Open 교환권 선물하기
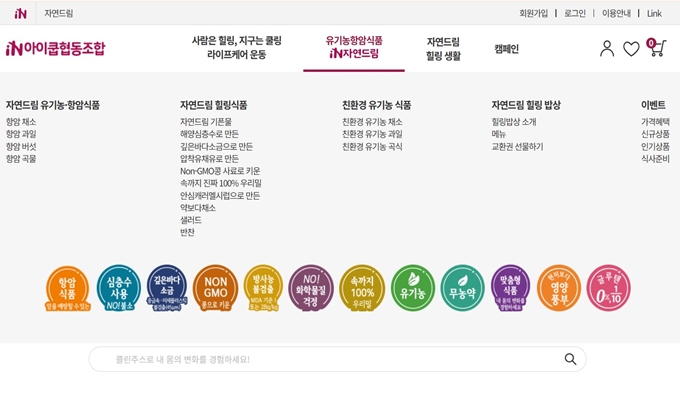The width and height of the screenshot is (680, 400). (517, 147)
